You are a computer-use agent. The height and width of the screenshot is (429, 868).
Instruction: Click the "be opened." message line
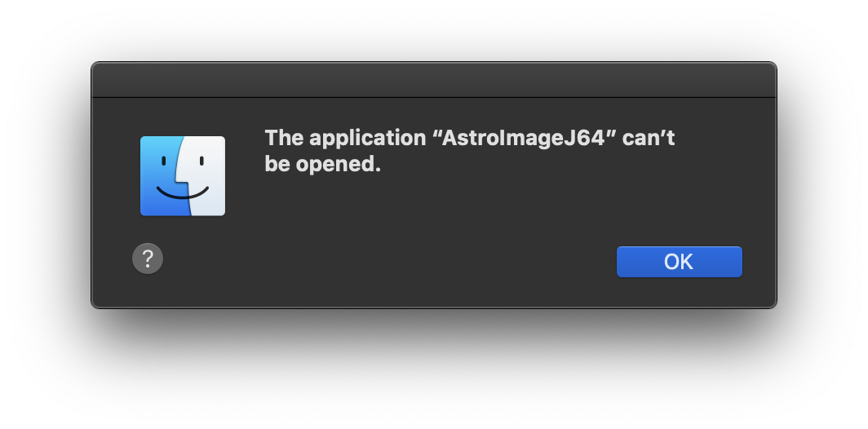(x=323, y=164)
